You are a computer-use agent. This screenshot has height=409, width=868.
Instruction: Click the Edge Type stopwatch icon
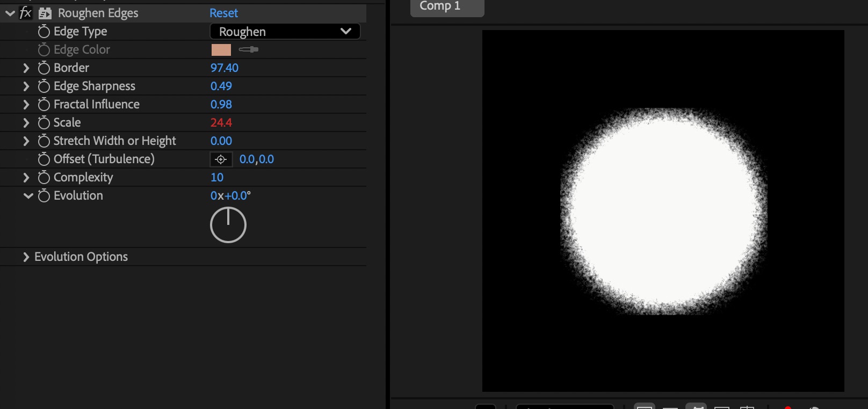pyautogui.click(x=44, y=32)
